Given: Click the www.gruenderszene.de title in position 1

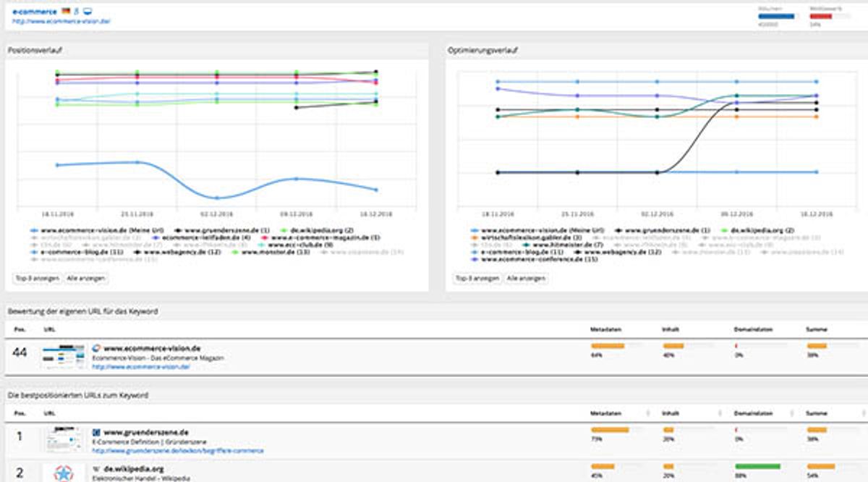Looking at the screenshot, I should (146, 433).
